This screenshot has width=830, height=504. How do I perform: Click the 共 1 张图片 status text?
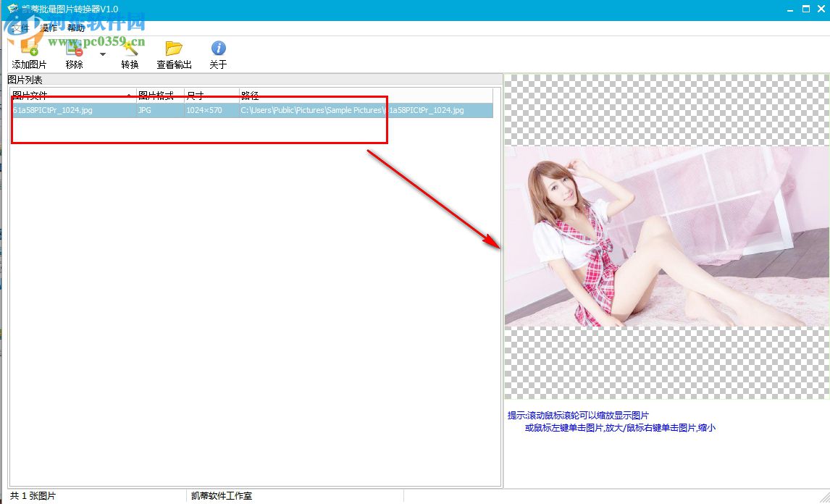[x=33, y=496]
